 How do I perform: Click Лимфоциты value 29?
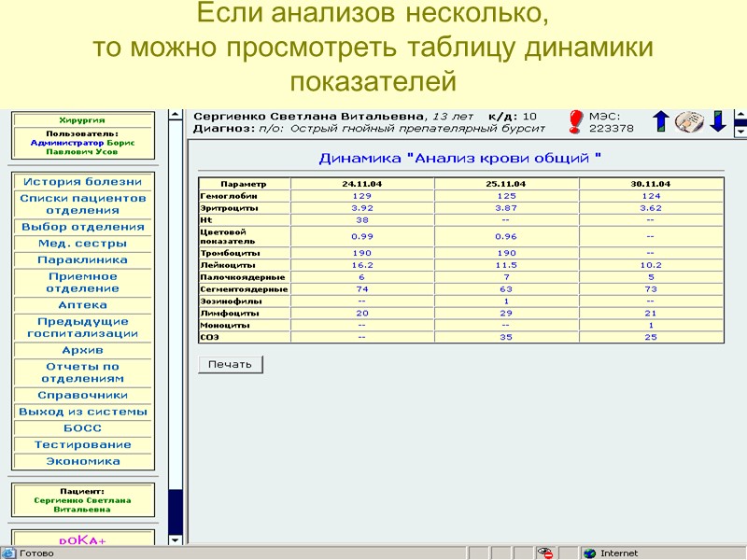coord(506,314)
